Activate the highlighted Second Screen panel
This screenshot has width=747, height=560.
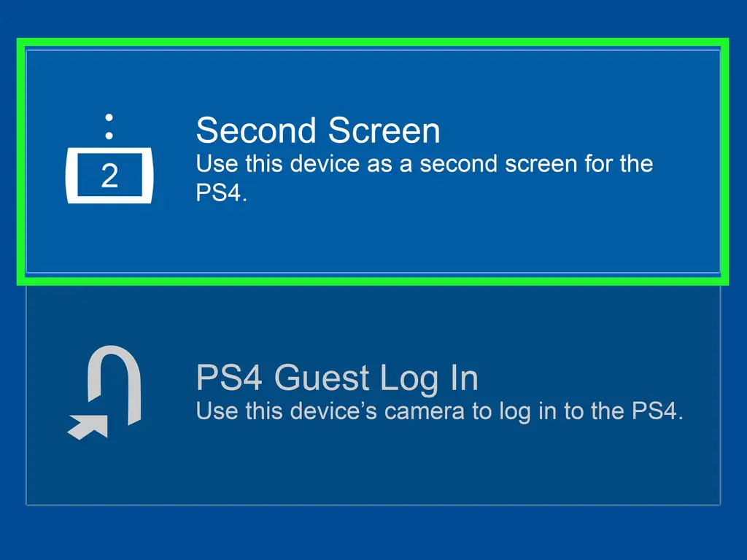coord(373,161)
